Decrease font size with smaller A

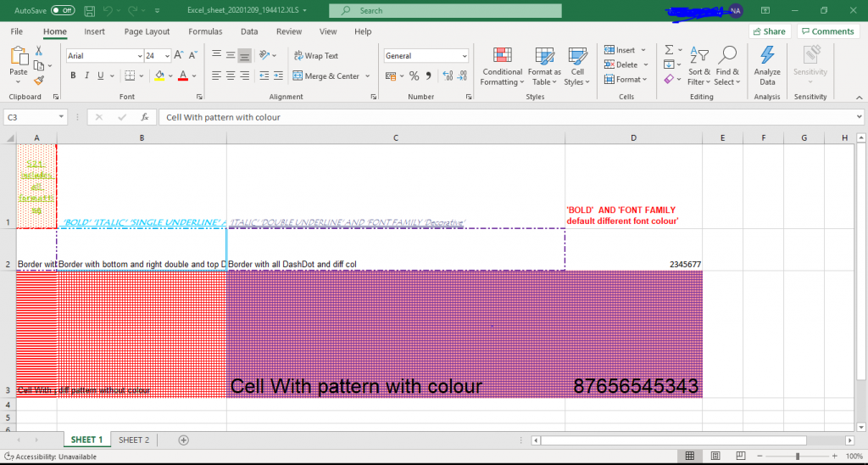(193, 55)
